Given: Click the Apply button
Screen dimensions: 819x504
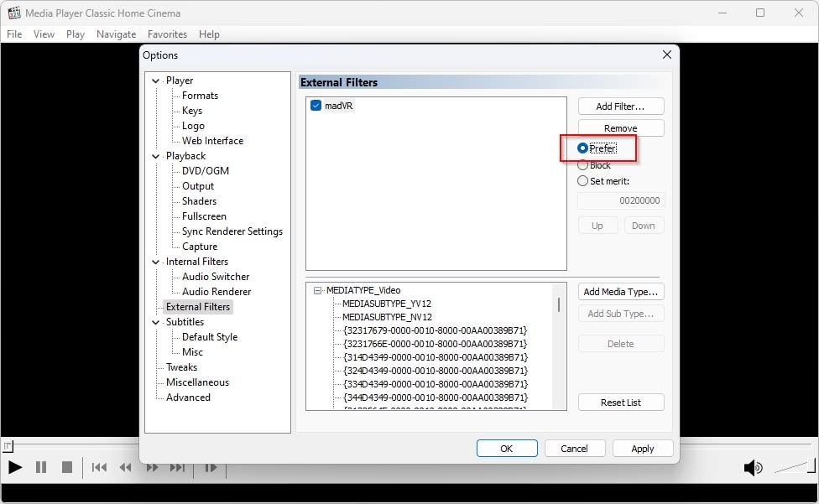Looking at the screenshot, I should pos(643,448).
